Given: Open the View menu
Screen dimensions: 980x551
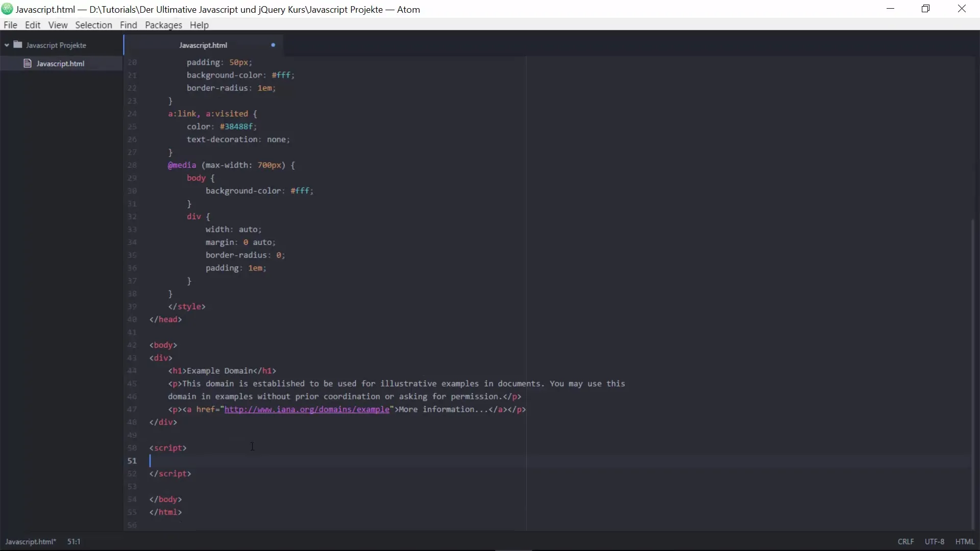Looking at the screenshot, I should tap(58, 25).
